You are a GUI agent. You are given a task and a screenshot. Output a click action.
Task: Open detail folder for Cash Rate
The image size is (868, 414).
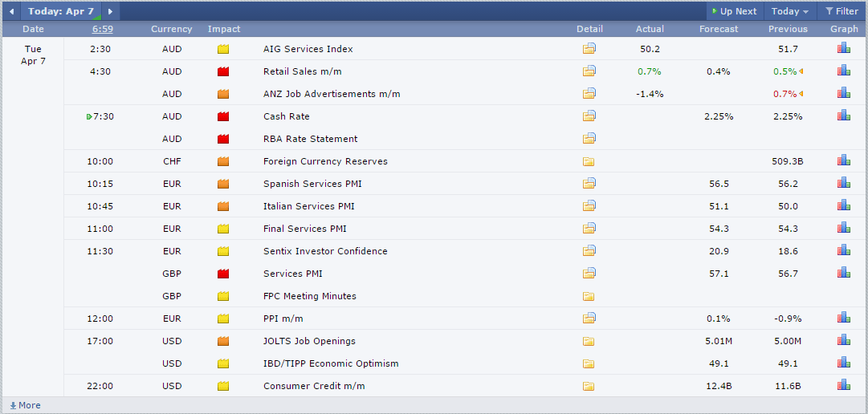click(589, 116)
